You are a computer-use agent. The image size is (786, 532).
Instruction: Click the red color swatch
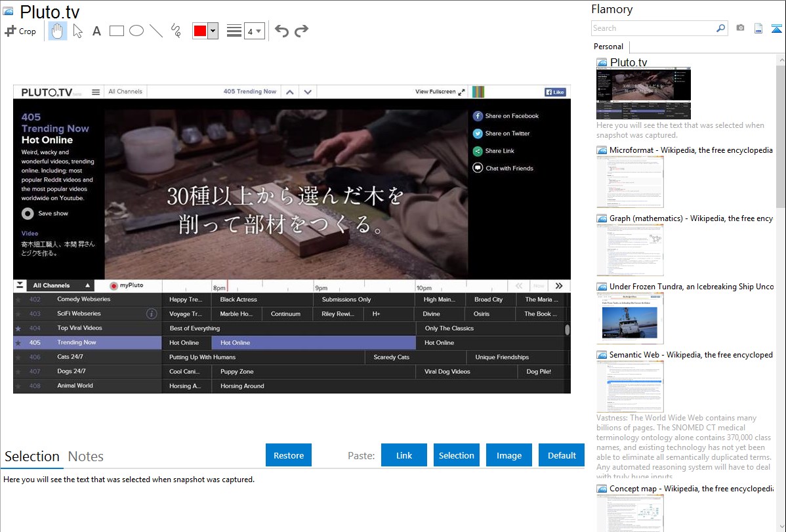coord(200,31)
